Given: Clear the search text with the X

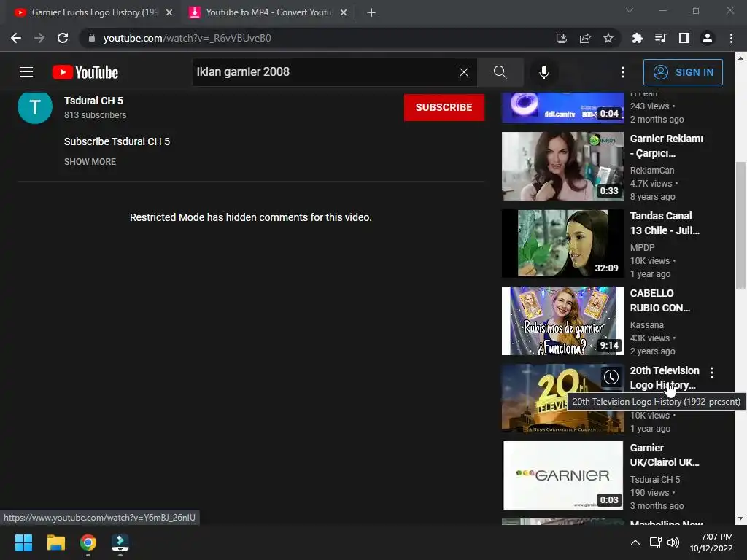Looking at the screenshot, I should pyautogui.click(x=463, y=72).
